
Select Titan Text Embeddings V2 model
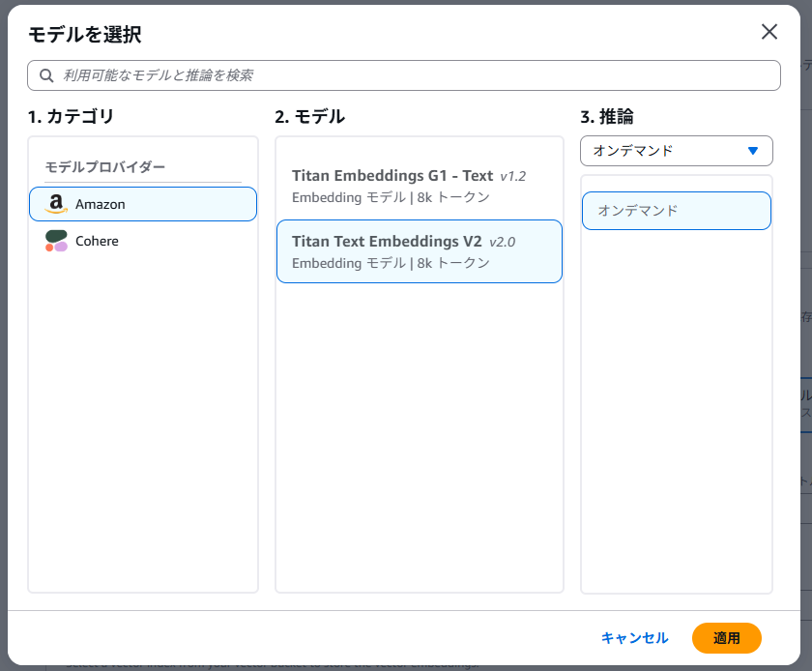pyautogui.click(x=420, y=251)
